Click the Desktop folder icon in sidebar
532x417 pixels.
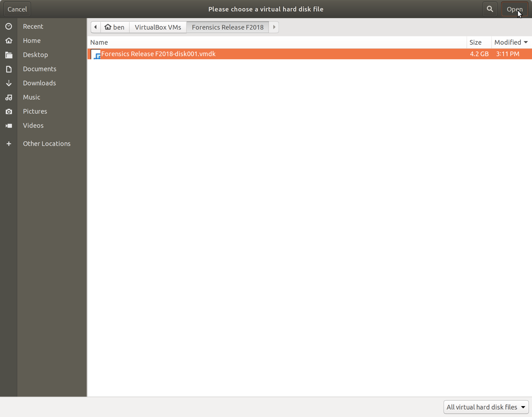pyautogui.click(x=9, y=55)
